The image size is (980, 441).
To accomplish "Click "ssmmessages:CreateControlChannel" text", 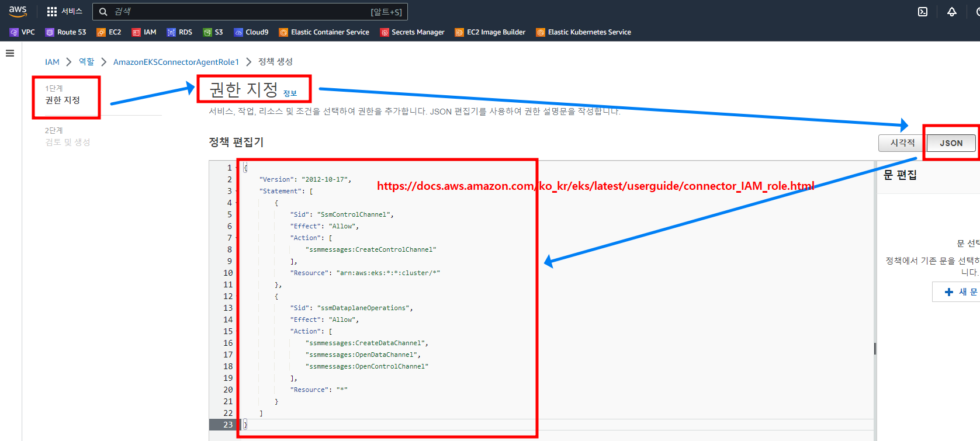I will point(370,249).
